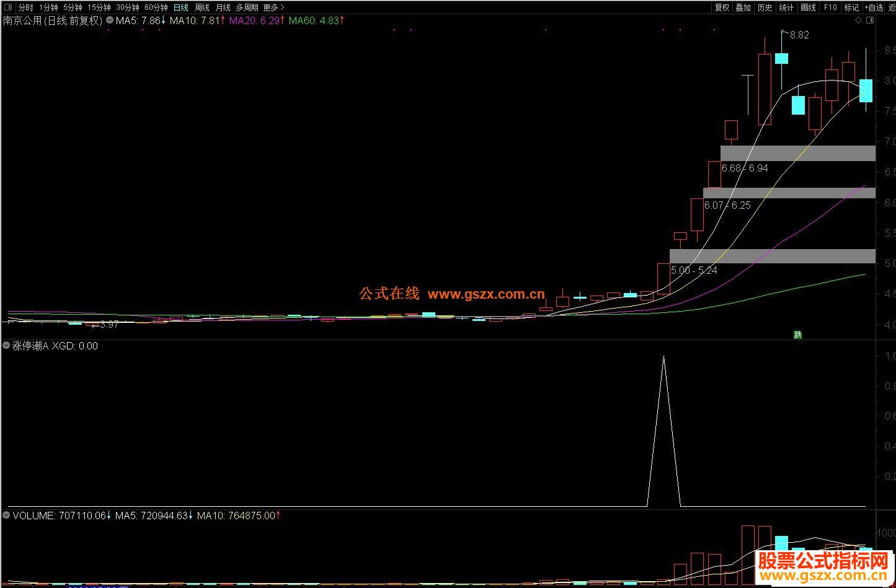The image size is (896, 588).
Task: Open the 统计 statistics button
Action: 787,7
